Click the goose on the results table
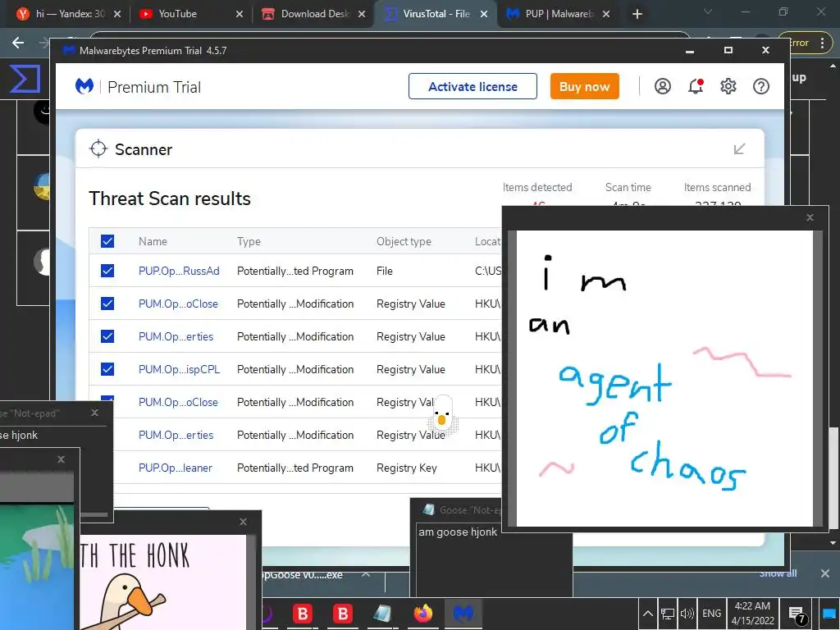Image resolution: width=840 pixels, height=630 pixels. click(x=442, y=414)
